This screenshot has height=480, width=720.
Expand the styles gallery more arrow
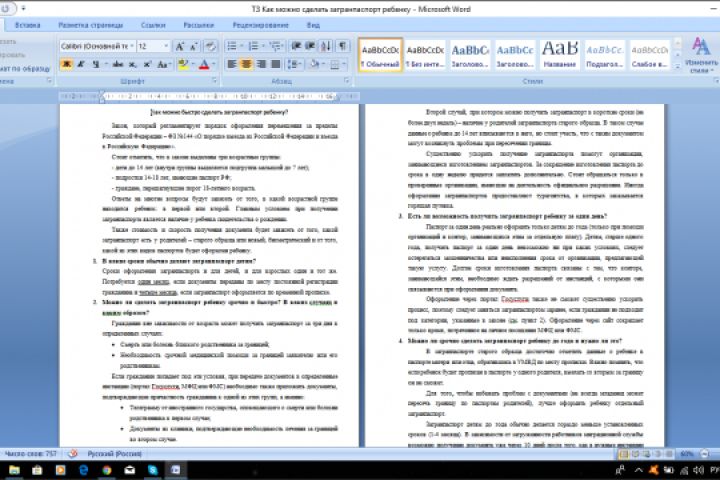(677, 66)
